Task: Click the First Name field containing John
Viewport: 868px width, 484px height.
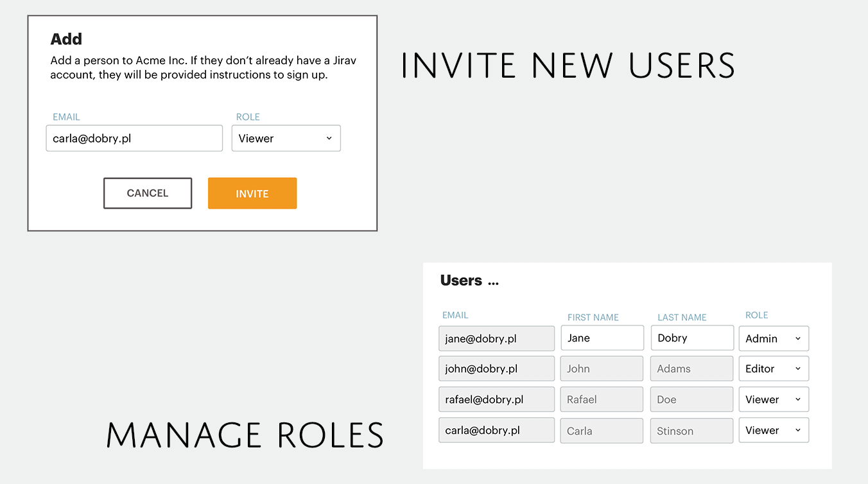Action: 602,368
